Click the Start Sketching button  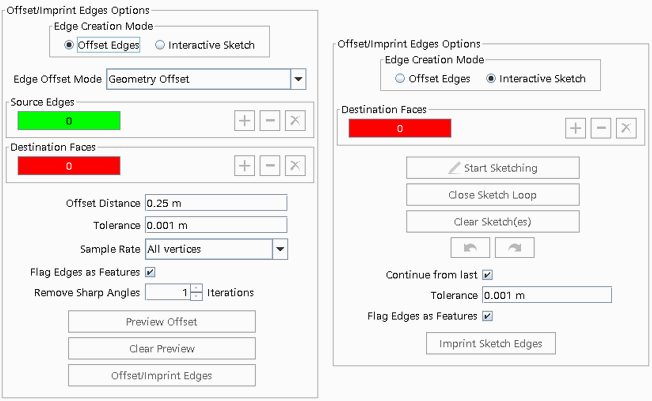[x=492, y=167]
